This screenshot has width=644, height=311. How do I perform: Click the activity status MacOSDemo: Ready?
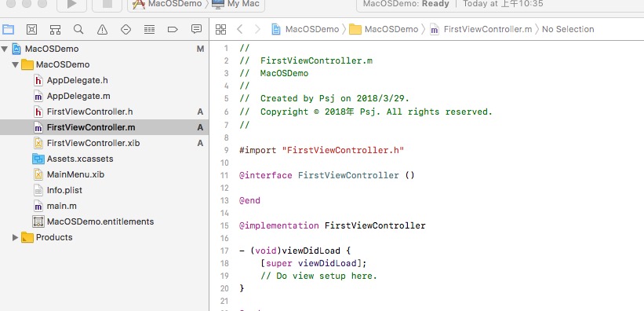pyautogui.click(x=406, y=4)
